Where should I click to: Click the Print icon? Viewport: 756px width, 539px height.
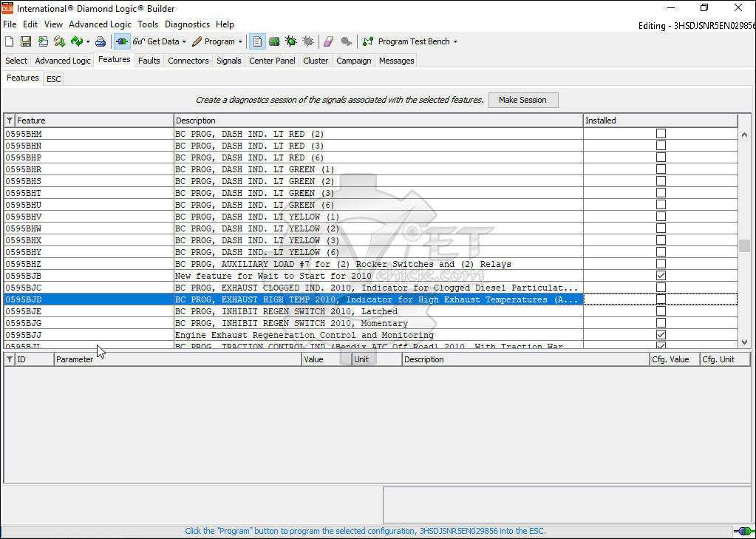click(101, 41)
